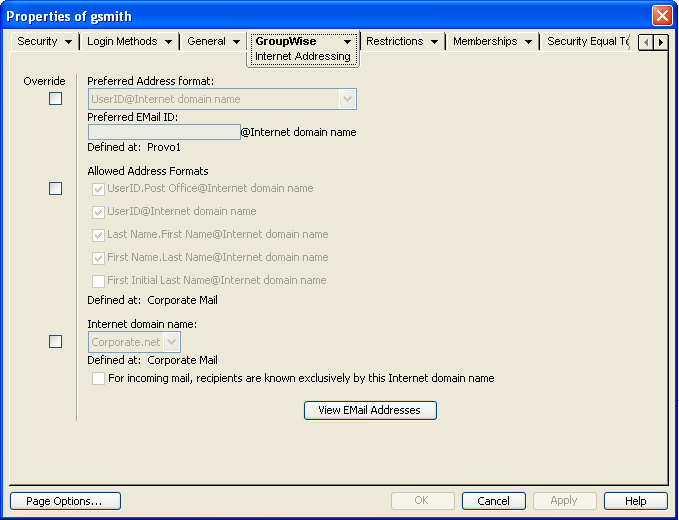Expand the Memberships tab dropdown arrow
The image size is (679, 520).
tap(528, 42)
